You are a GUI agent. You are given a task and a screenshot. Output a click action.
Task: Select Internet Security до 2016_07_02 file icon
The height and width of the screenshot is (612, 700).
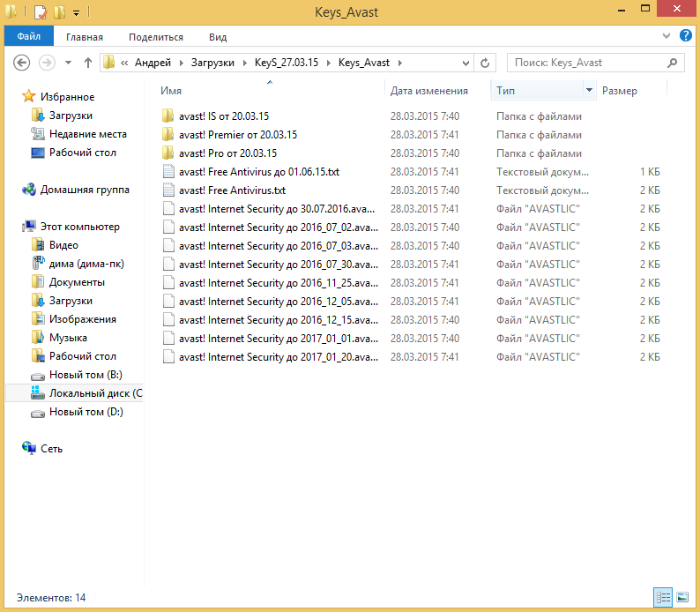pyautogui.click(x=168, y=228)
